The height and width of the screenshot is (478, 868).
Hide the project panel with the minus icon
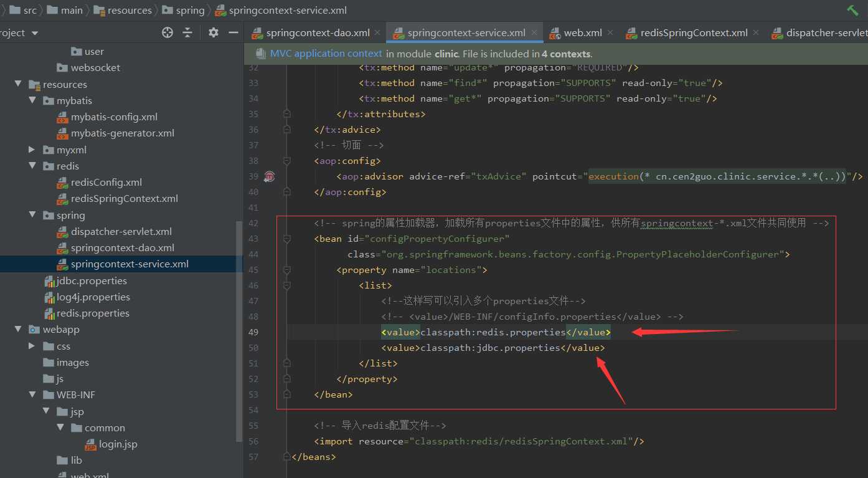234,32
